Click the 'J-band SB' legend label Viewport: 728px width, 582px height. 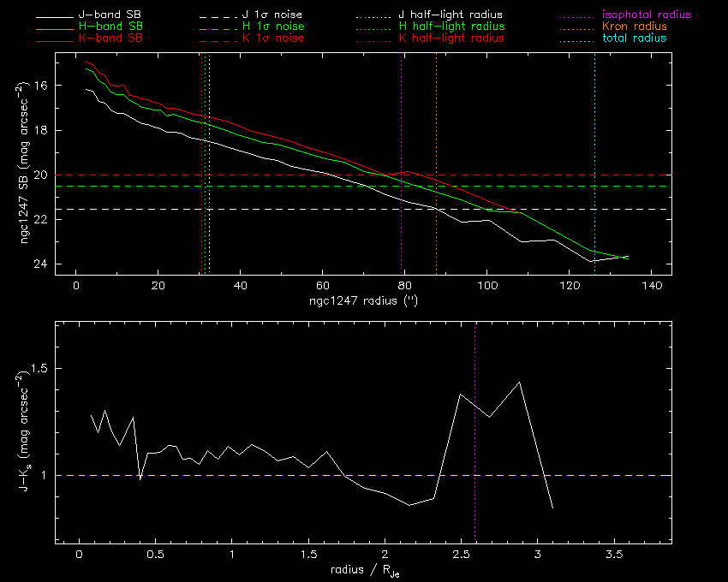(110, 15)
